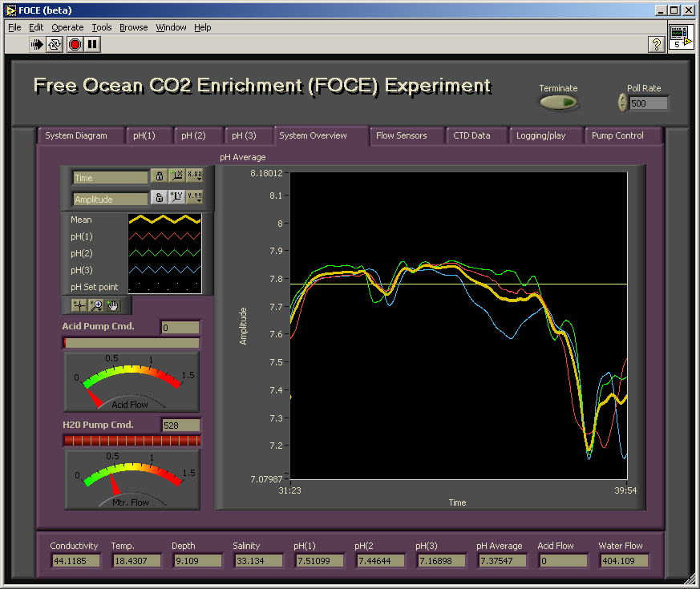The image size is (700, 589).
Task: Switch to the Pump Control tab
Action: tap(622, 135)
